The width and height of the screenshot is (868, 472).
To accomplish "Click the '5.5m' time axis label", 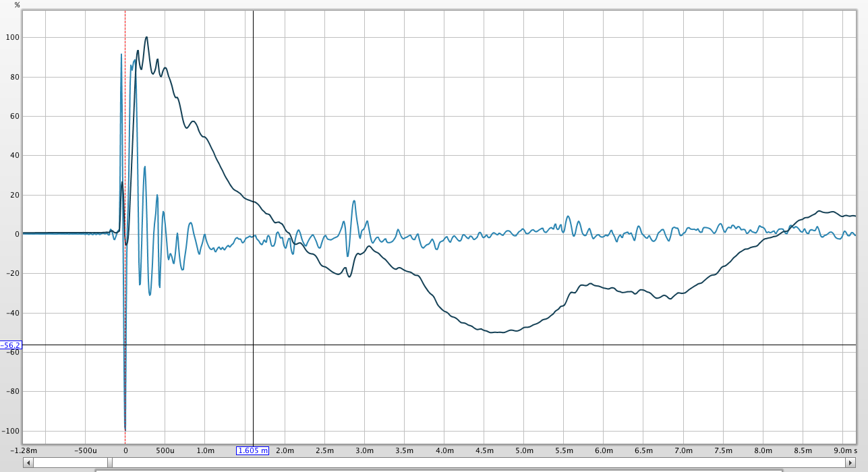I will [x=564, y=450].
